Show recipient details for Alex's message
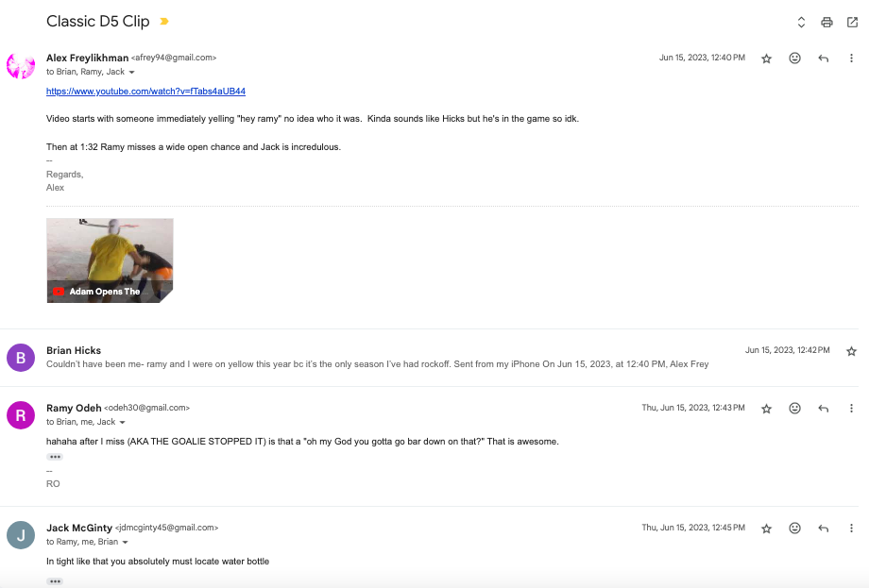Viewport: 869px width, 588px height. click(132, 72)
